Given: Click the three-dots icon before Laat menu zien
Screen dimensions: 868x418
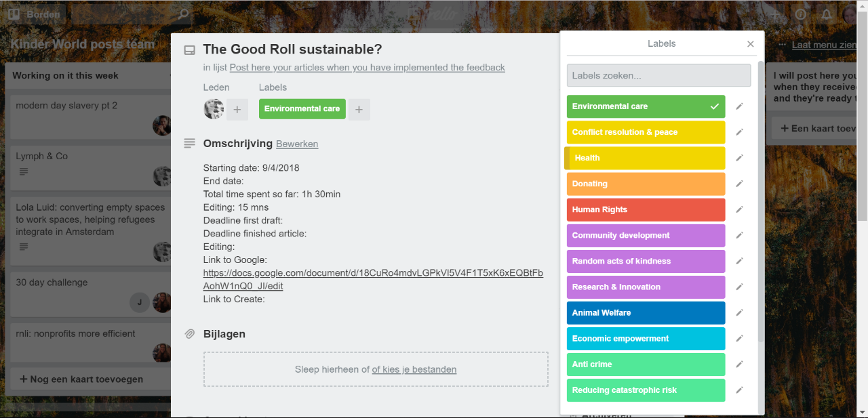Looking at the screenshot, I should (783, 45).
